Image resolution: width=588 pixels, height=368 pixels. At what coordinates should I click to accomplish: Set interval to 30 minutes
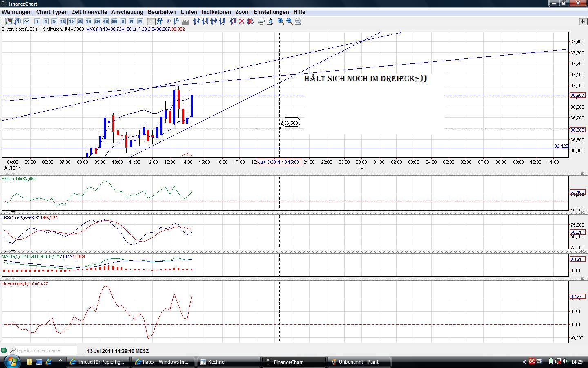(x=80, y=21)
